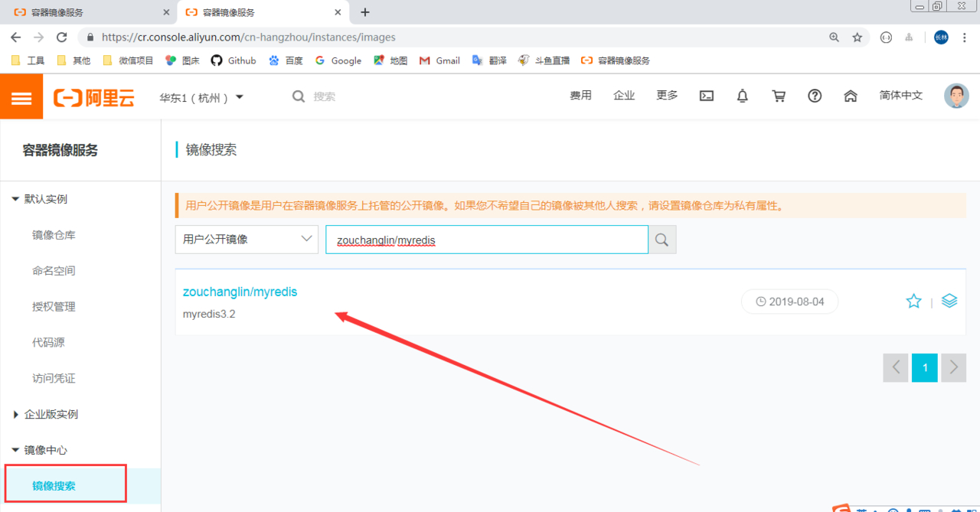Click the image search text field
Image resolution: width=980 pixels, height=512 pixels.
(x=486, y=240)
